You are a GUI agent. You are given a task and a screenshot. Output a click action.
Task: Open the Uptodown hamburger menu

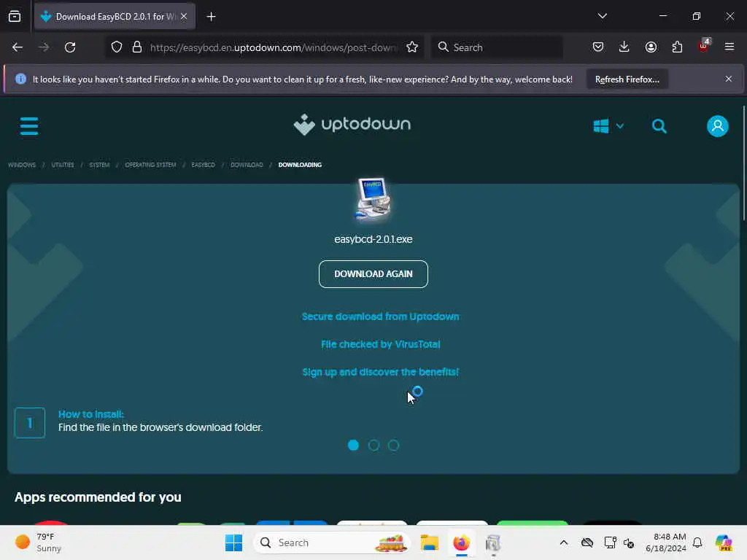[29, 126]
